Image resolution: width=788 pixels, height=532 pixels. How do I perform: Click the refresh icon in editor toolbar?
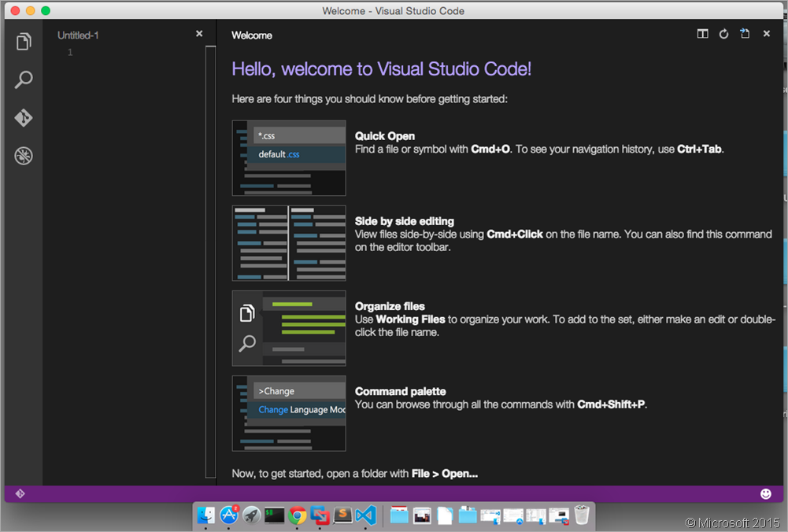723,35
